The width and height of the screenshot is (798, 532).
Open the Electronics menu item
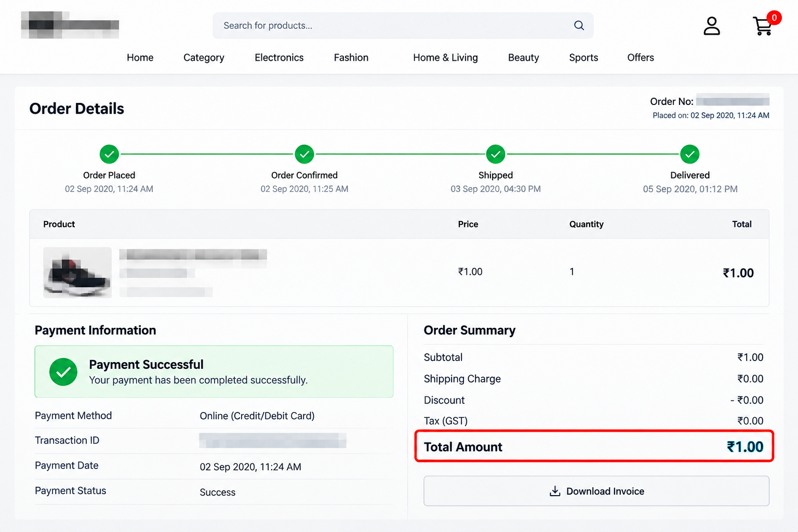[279, 58]
